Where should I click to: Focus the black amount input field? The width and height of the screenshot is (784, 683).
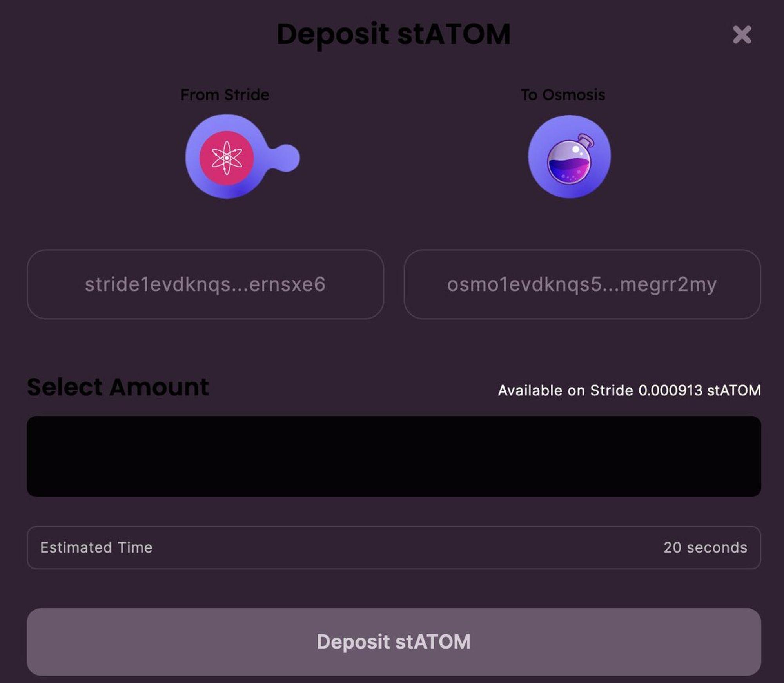[x=394, y=457]
